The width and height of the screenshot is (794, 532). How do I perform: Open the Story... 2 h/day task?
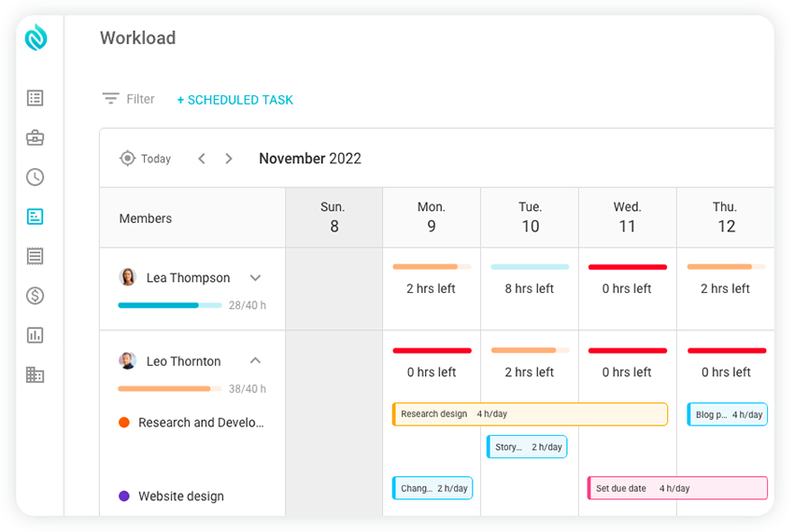point(527,447)
